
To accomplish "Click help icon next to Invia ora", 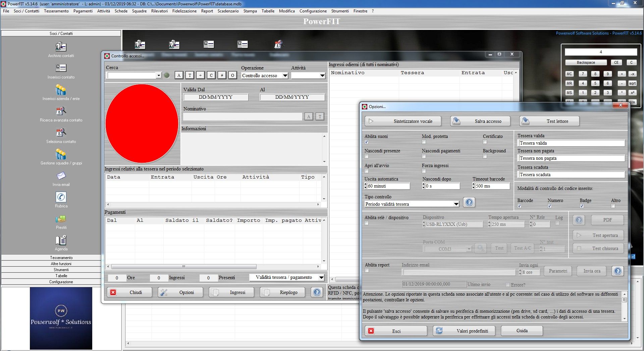I will tap(618, 271).
